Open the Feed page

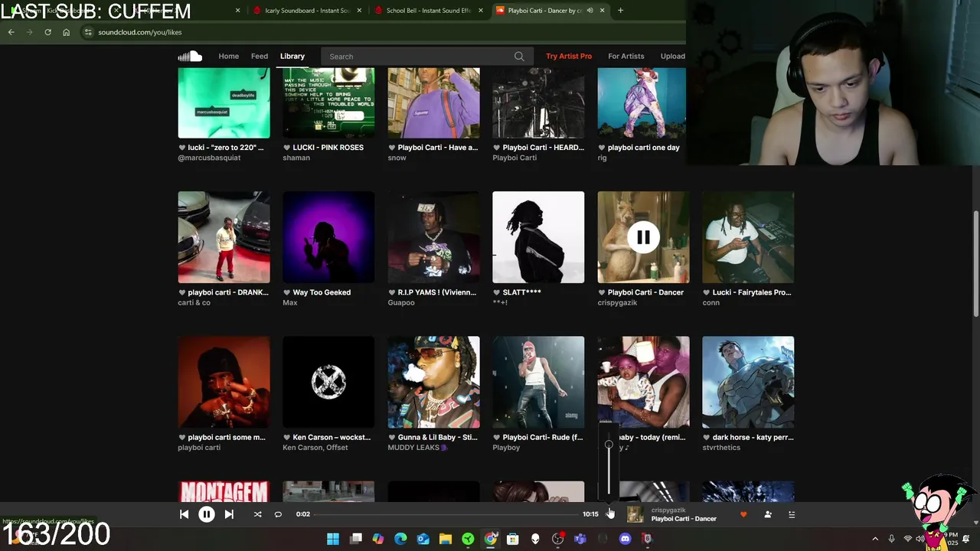tap(260, 56)
